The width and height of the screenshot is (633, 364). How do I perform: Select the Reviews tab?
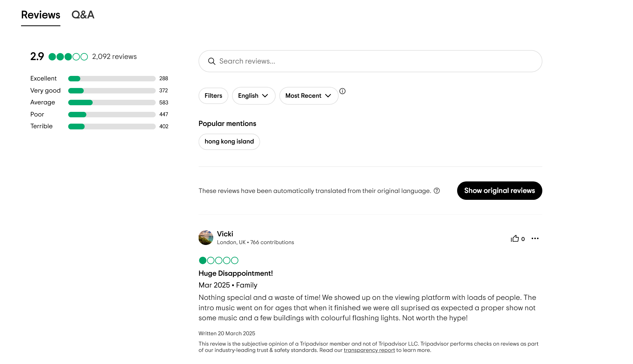point(41,15)
